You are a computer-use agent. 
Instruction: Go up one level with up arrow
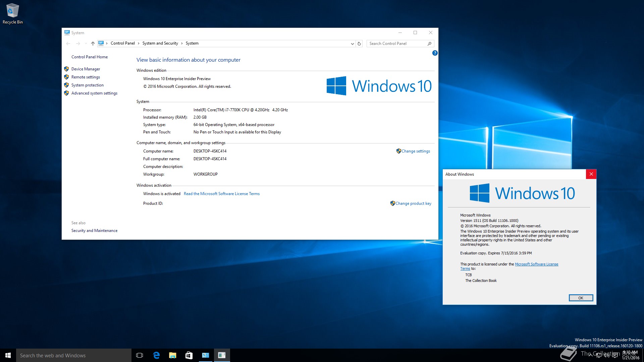[x=93, y=44]
